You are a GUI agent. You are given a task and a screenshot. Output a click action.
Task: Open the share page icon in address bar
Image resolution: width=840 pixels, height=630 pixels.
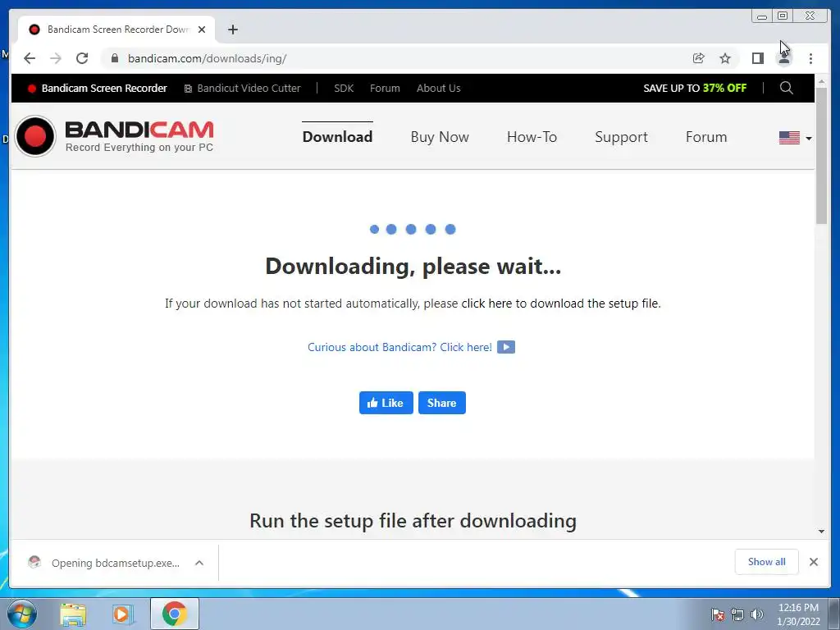click(x=698, y=58)
